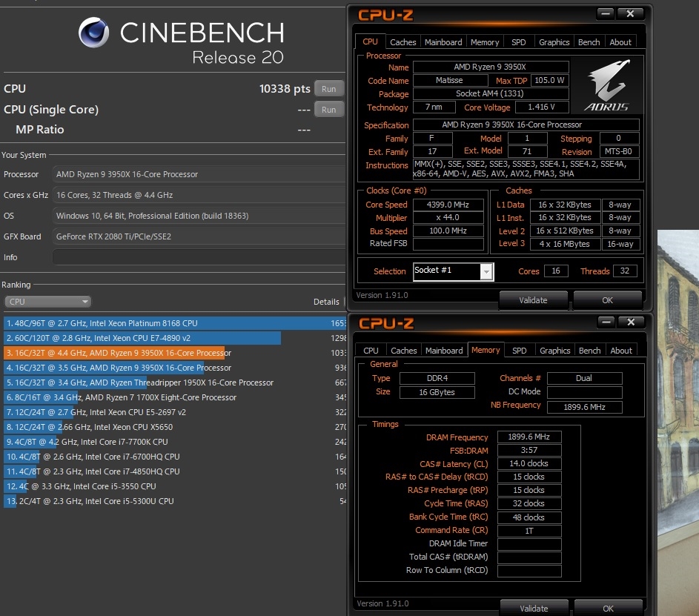Select Core i5-5300U ranking row
The height and width of the screenshot is (616, 699).
175,501
